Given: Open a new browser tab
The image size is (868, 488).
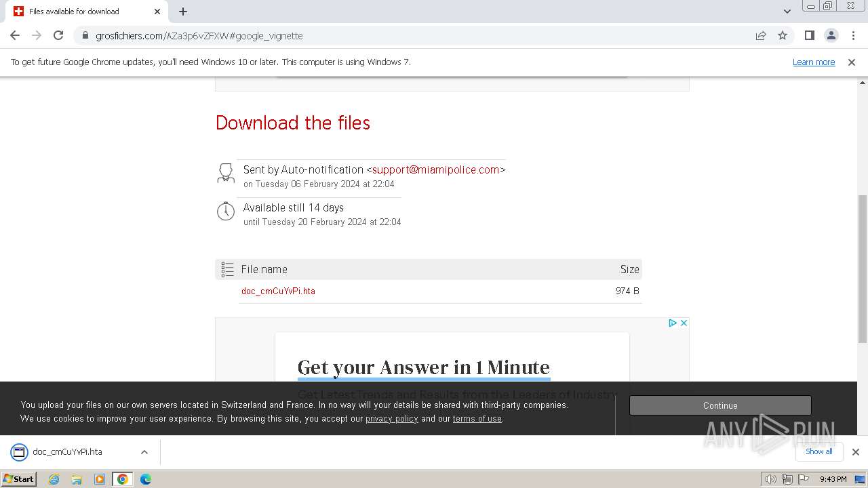Looking at the screenshot, I should [x=183, y=12].
